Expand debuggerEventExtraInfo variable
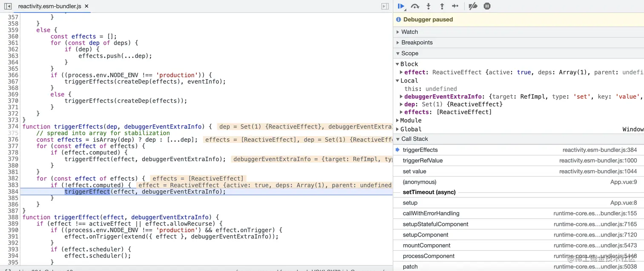 (401, 97)
